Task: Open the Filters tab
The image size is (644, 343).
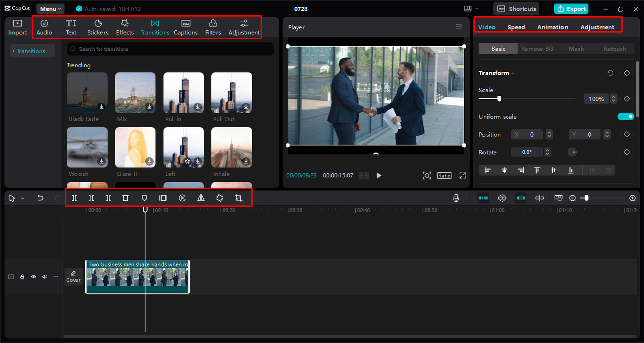Action: pos(213,27)
